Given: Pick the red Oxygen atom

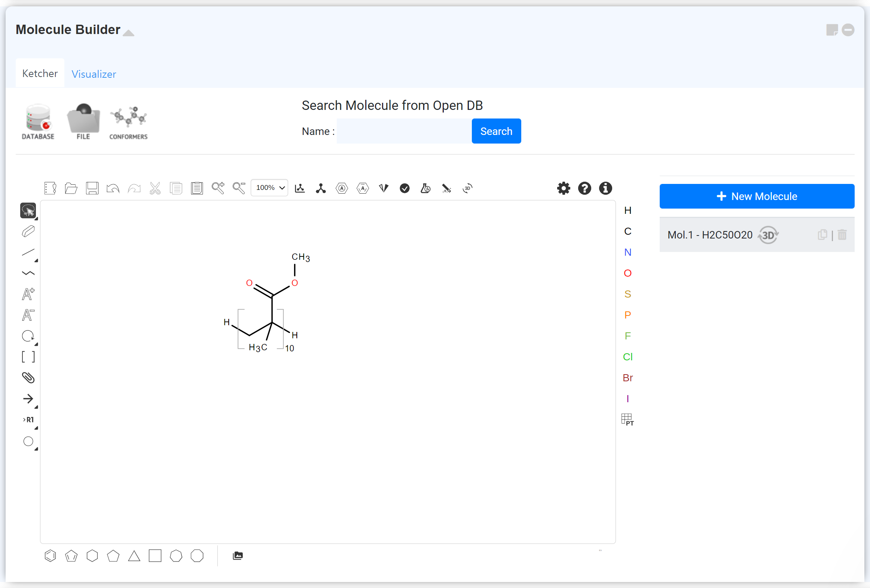Looking at the screenshot, I should pyautogui.click(x=628, y=273).
